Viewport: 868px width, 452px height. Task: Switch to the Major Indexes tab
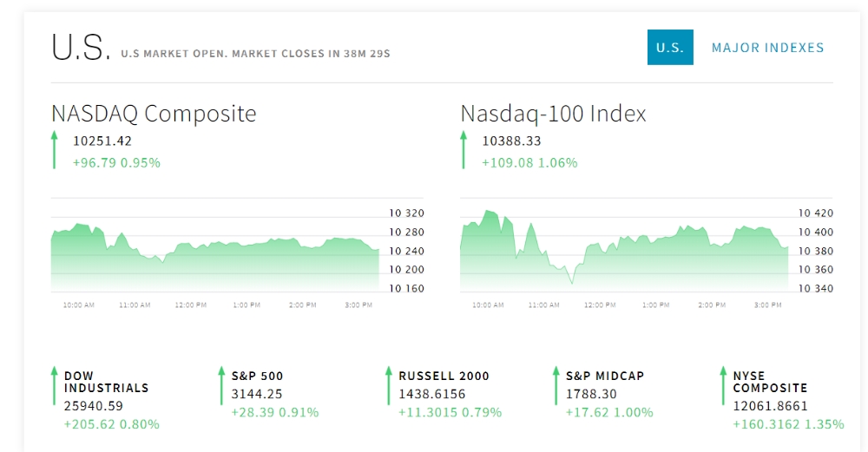click(767, 48)
